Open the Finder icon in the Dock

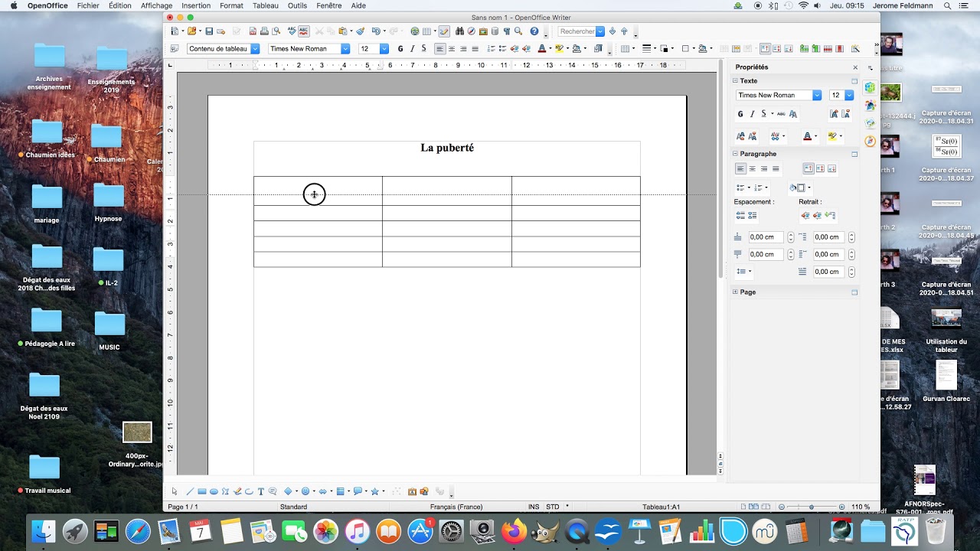[x=44, y=531]
